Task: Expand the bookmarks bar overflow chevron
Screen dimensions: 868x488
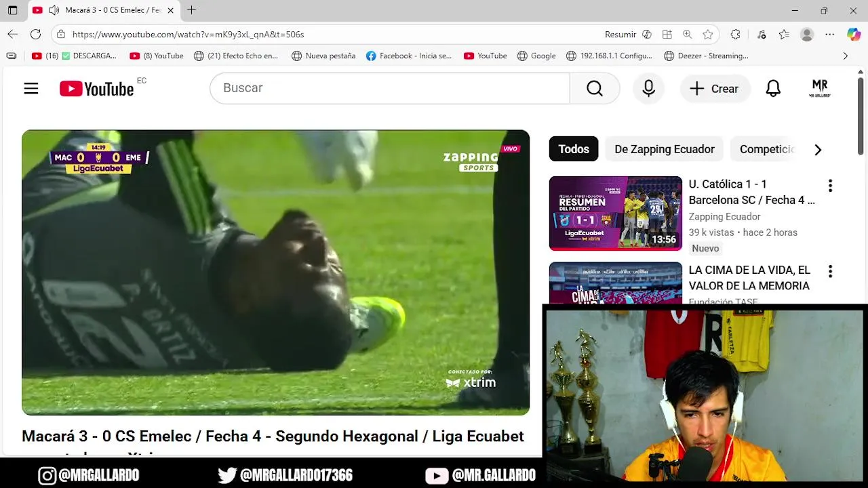Action: click(x=845, y=56)
